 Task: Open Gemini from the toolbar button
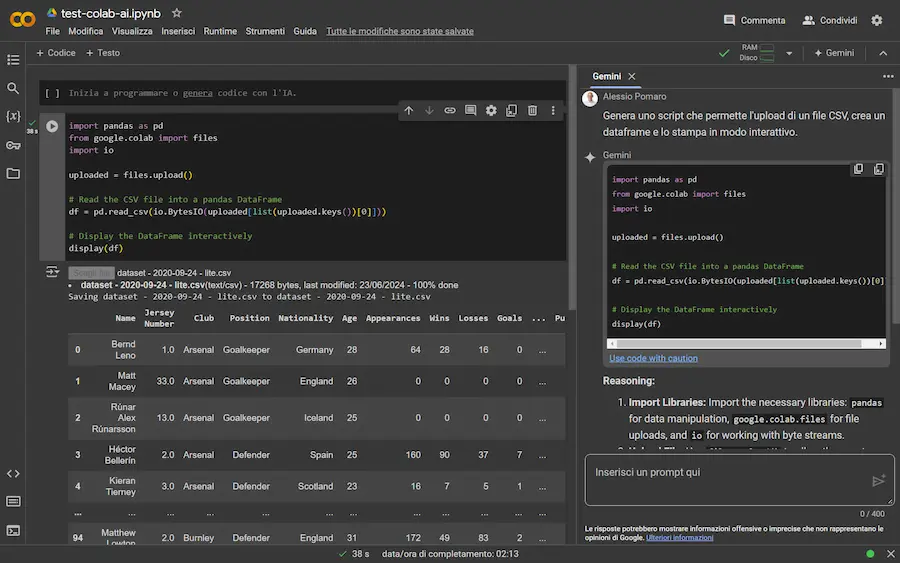pos(834,53)
